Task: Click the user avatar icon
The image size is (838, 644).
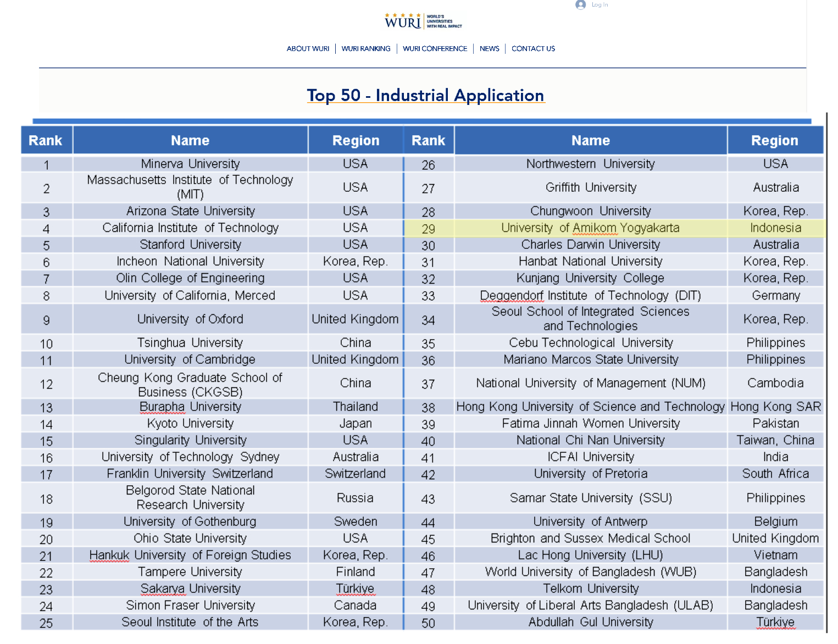Action: (x=580, y=5)
